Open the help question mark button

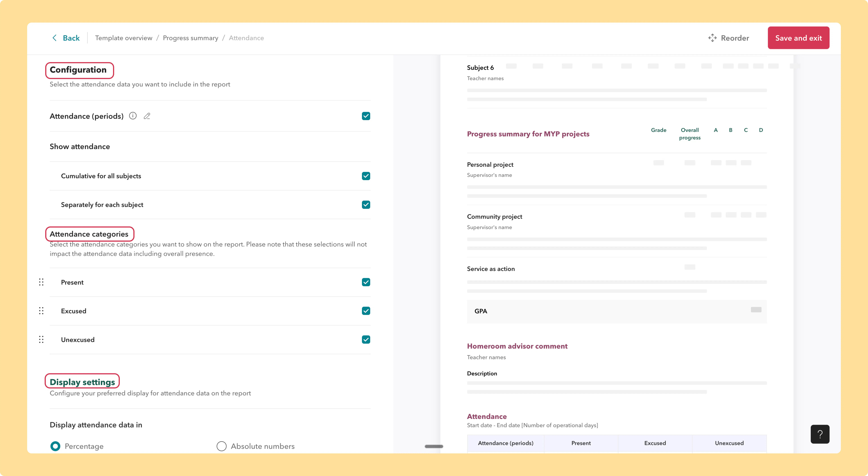click(x=820, y=434)
